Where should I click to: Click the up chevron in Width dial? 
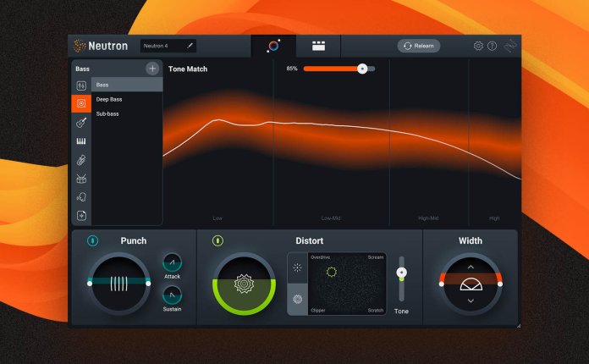click(471, 267)
